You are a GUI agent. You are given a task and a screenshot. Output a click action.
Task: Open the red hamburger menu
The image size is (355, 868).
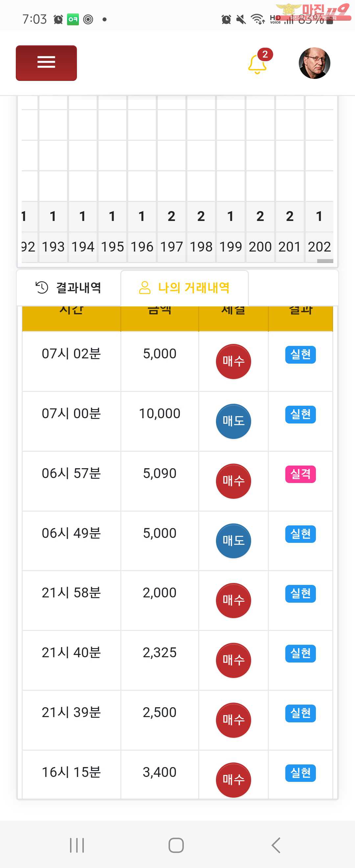[46, 63]
